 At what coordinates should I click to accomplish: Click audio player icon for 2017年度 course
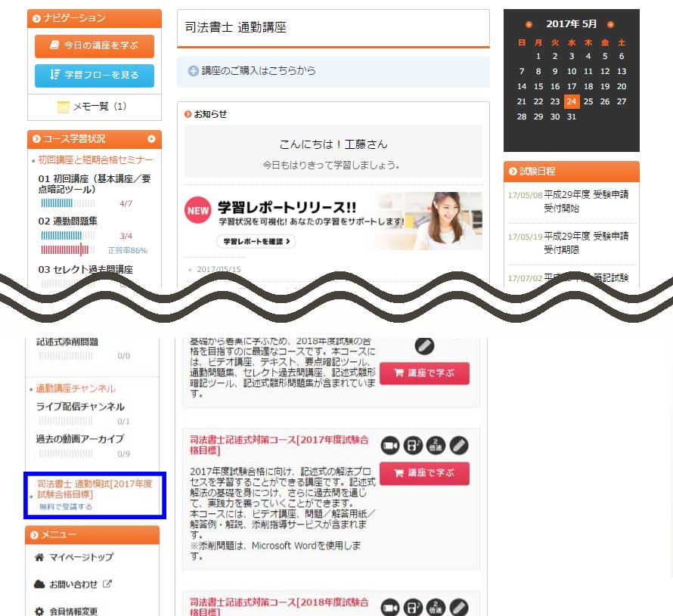point(413,446)
